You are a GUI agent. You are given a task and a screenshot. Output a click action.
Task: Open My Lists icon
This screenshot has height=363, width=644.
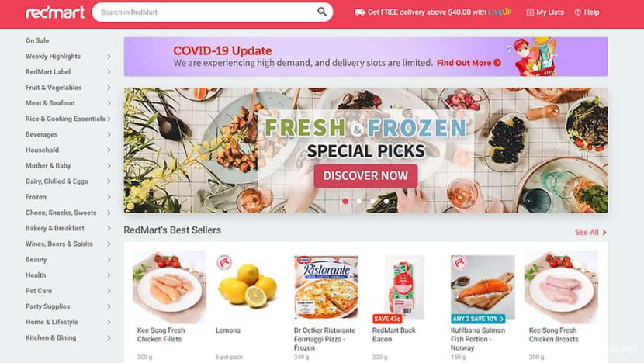530,12
